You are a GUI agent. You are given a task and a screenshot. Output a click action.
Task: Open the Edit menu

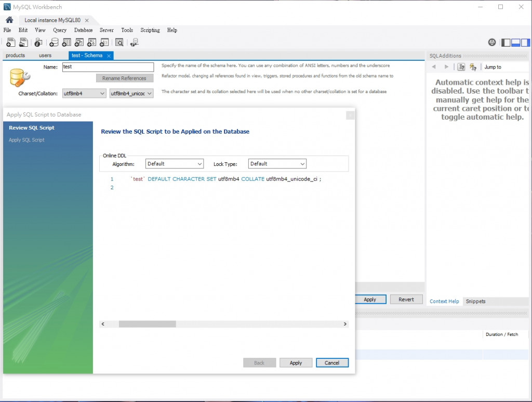(x=23, y=30)
